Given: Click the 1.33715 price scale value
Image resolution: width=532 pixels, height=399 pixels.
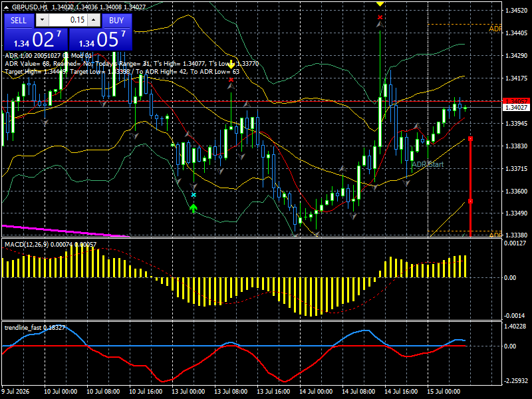Looking at the screenshot, I should (517, 169).
